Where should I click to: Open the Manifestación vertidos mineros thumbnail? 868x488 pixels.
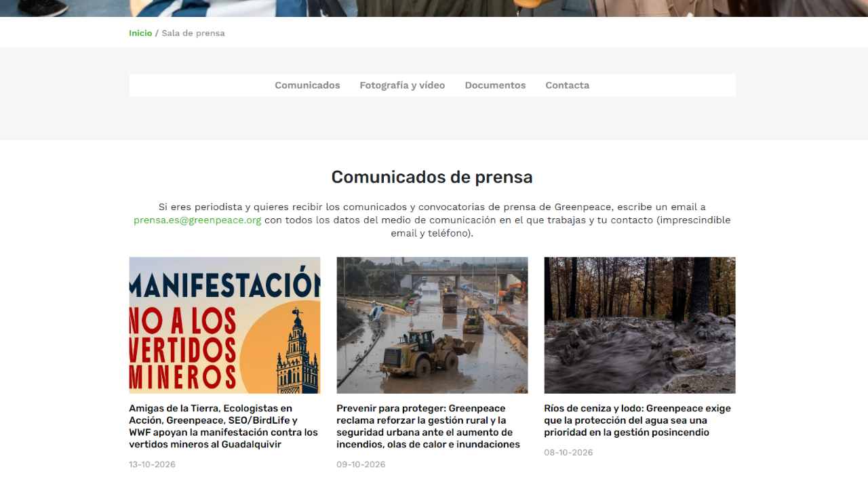click(224, 325)
